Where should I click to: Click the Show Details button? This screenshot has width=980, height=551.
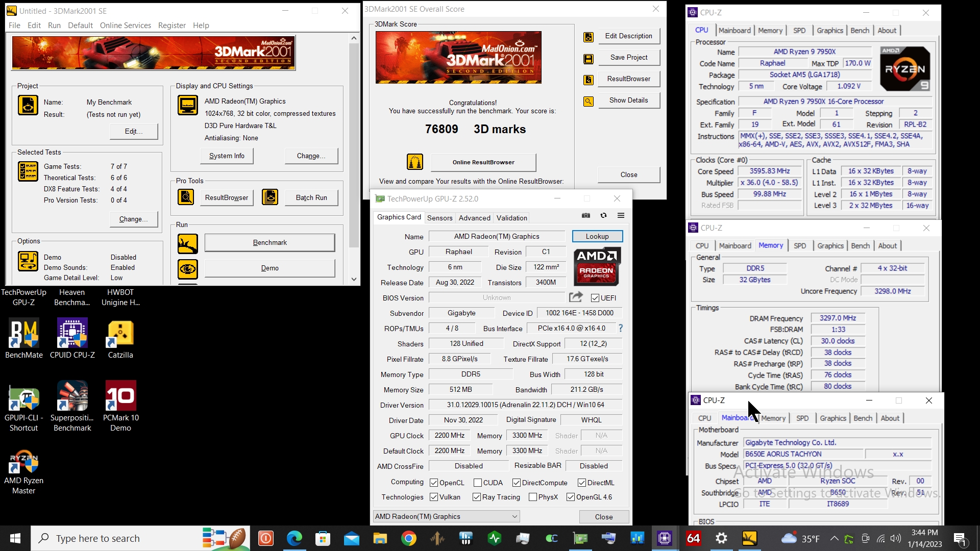click(628, 100)
